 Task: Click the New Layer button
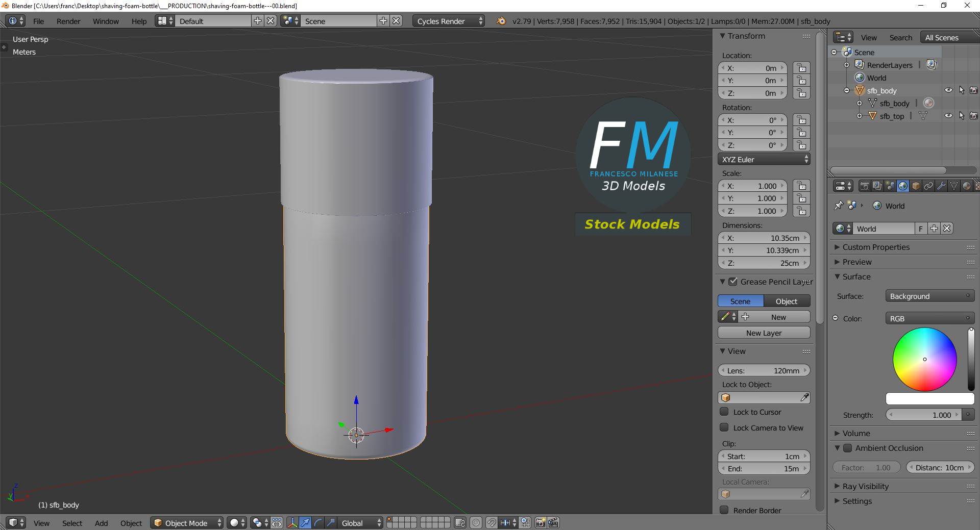pyautogui.click(x=764, y=333)
